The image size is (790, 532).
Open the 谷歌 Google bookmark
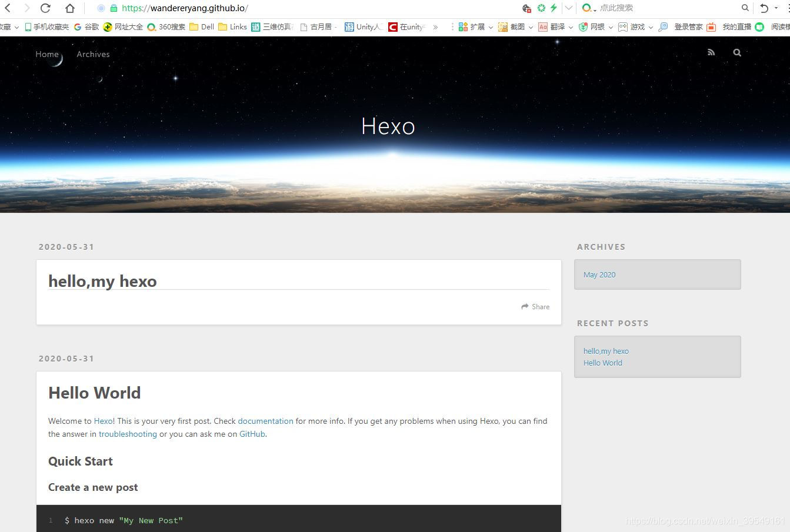click(x=86, y=27)
